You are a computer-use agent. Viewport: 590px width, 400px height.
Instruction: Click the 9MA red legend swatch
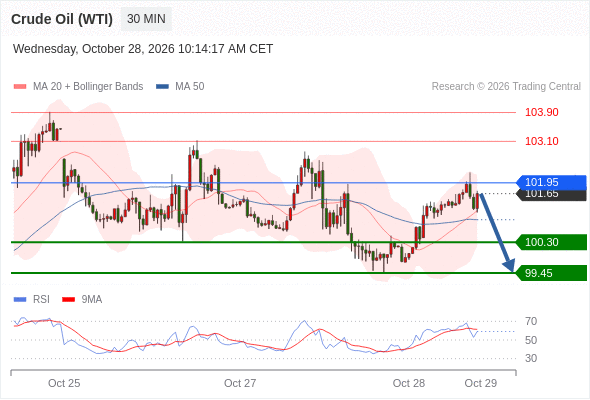(x=68, y=300)
